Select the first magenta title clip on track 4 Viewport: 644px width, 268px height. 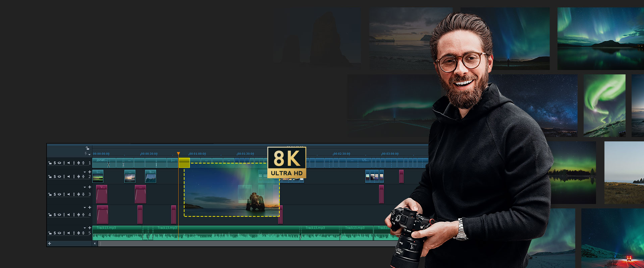(x=103, y=214)
